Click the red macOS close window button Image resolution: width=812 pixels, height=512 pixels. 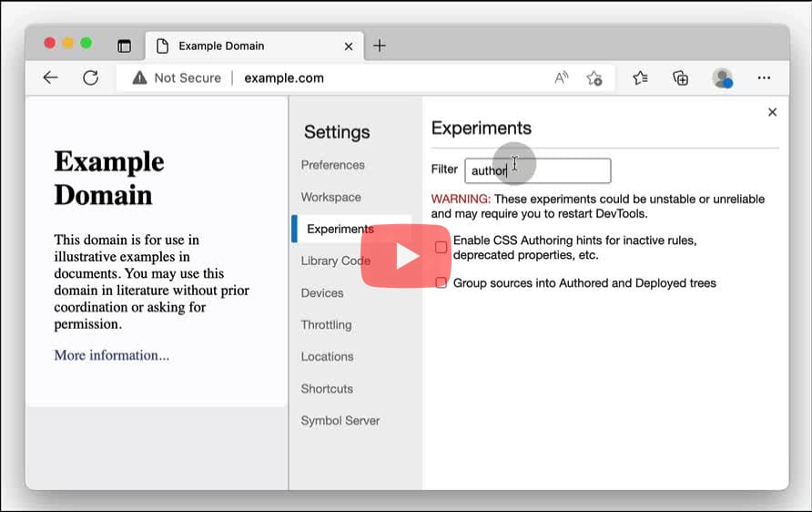click(x=50, y=43)
